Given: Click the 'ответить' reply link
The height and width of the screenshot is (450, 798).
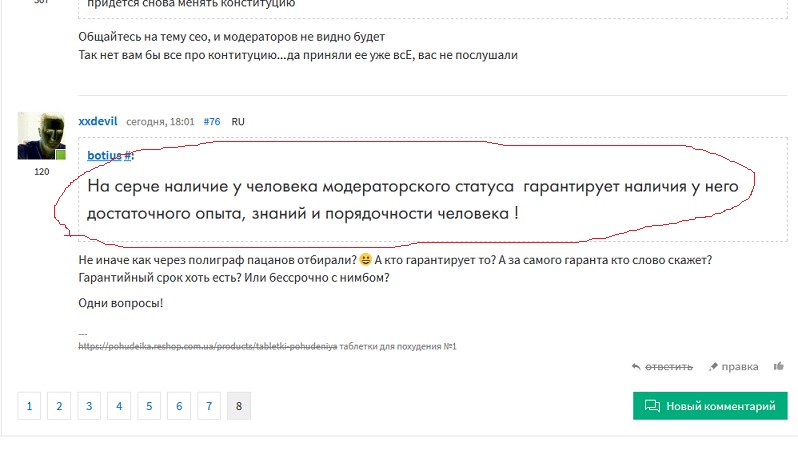Looking at the screenshot, I should click(669, 367).
